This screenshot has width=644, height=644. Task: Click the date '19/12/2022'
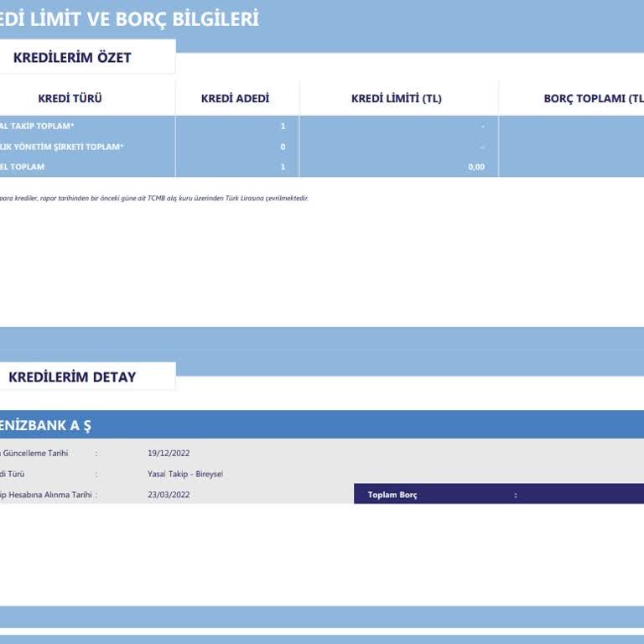click(169, 453)
